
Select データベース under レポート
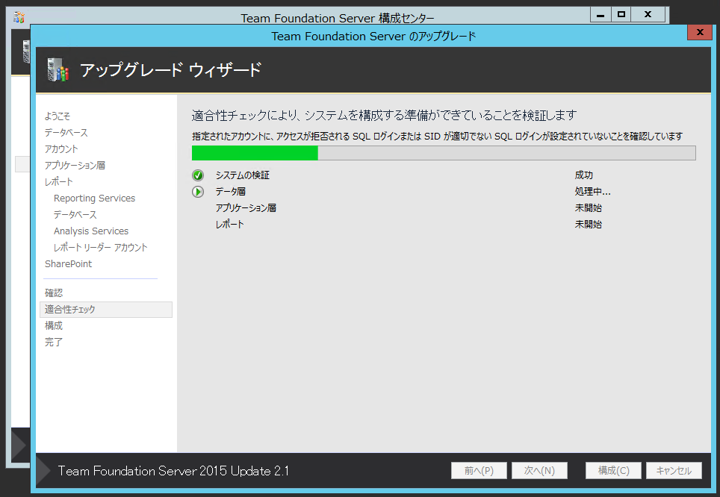tap(75, 215)
